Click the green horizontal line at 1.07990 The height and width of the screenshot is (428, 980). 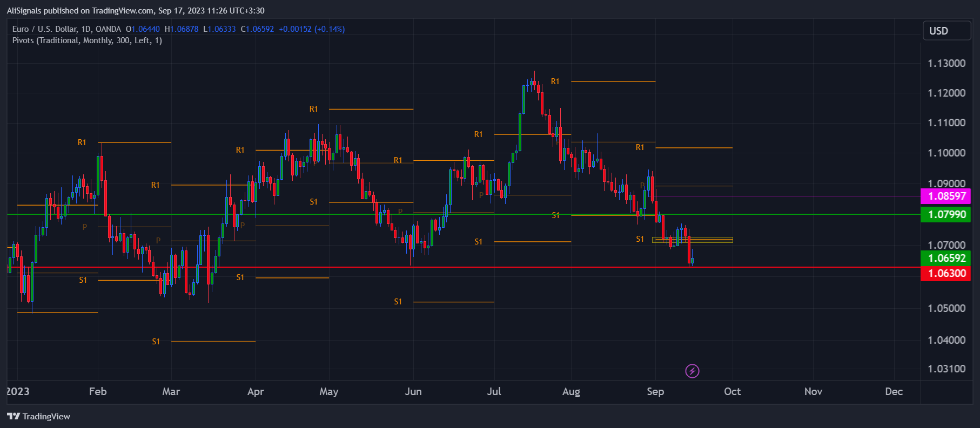pos(463,214)
